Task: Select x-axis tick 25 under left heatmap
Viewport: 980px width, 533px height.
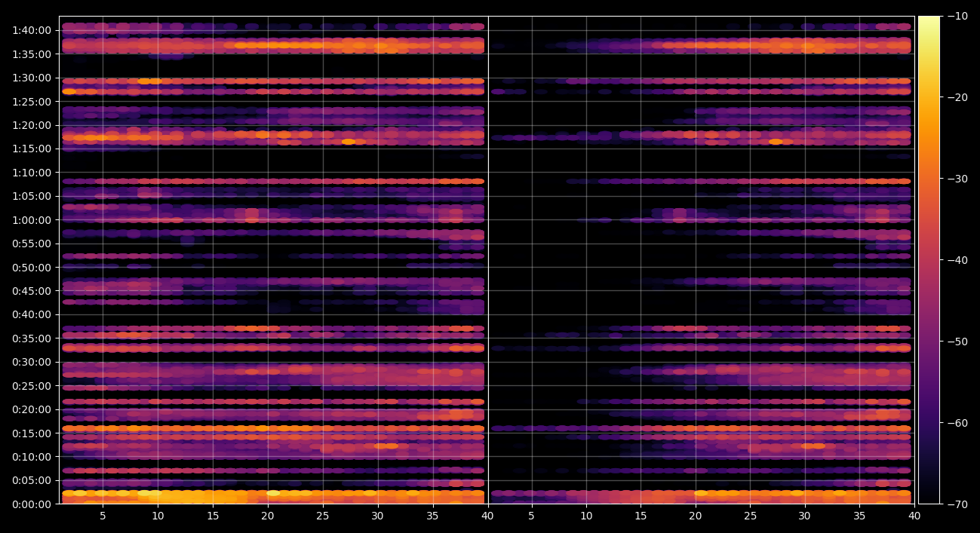Action: 323,516
